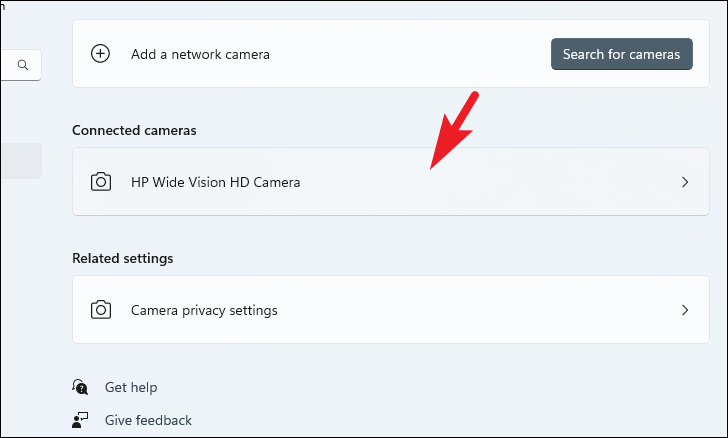Open Camera privacy settings via right chevron
728x438 pixels.
coord(685,310)
